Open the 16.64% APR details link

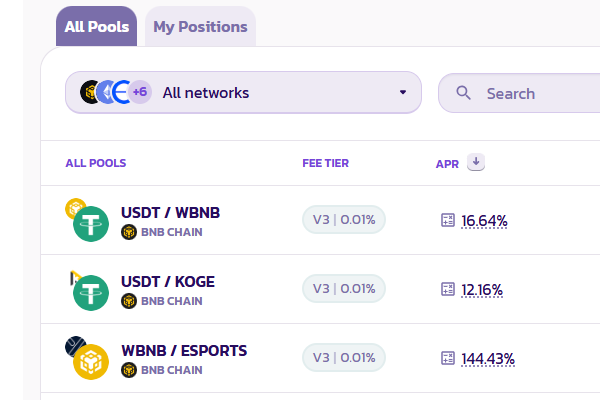coord(485,221)
